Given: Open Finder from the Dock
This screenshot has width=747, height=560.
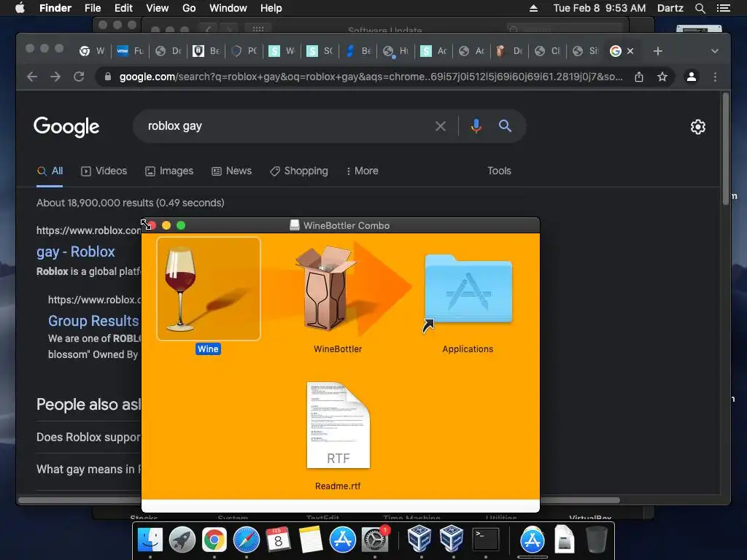Looking at the screenshot, I should click(x=150, y=540).
